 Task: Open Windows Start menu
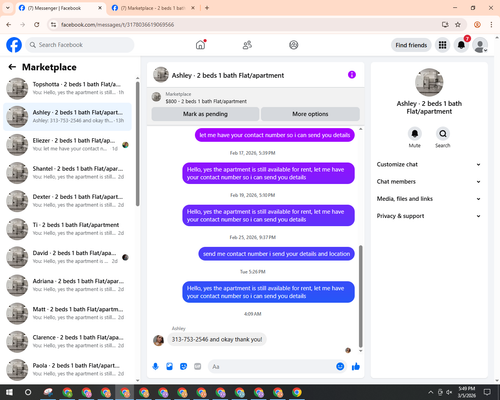coord(9,392)
